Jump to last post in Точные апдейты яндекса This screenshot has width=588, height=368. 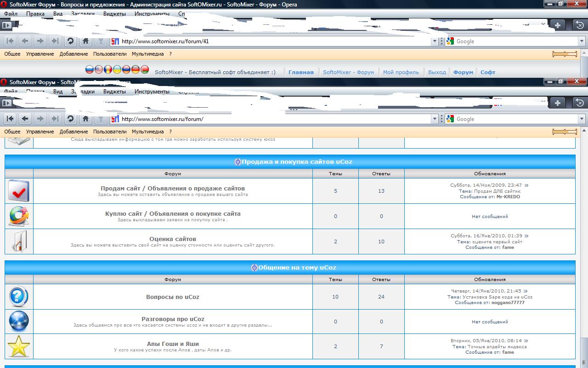[x=526, y=341]
